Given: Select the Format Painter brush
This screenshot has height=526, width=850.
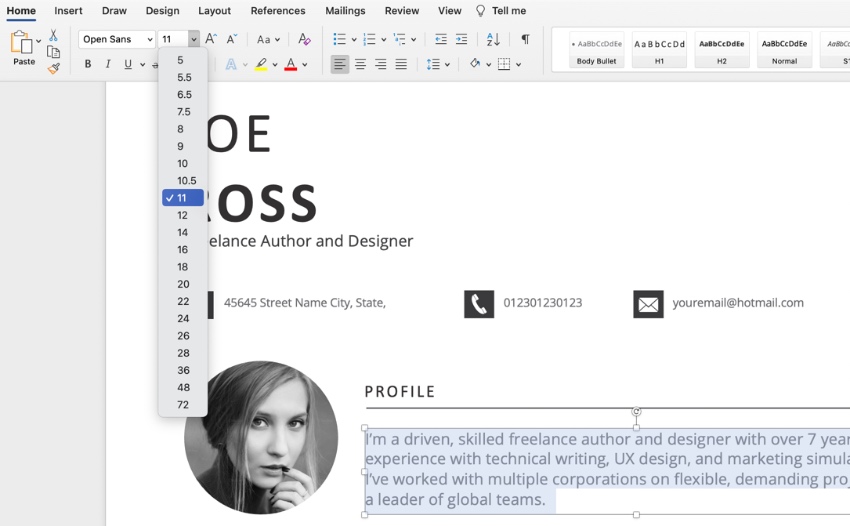Looking at the screenshot, I should [53, 68].
